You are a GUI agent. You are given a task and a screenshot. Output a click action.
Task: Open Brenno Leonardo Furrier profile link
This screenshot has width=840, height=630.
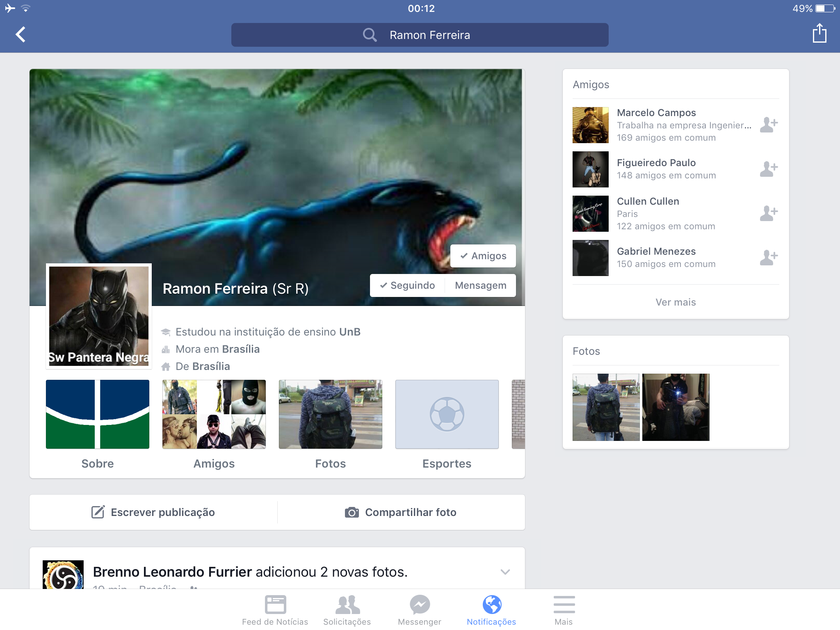pyautogui.click(x=172, y=572)
